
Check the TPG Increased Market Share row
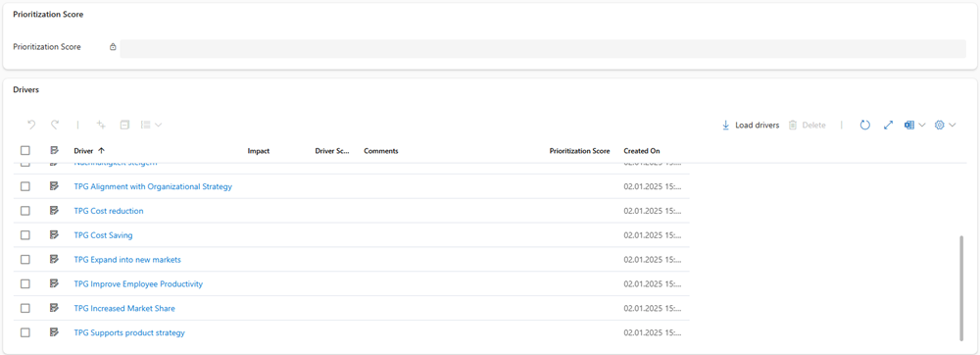click(x=25, y=308)
